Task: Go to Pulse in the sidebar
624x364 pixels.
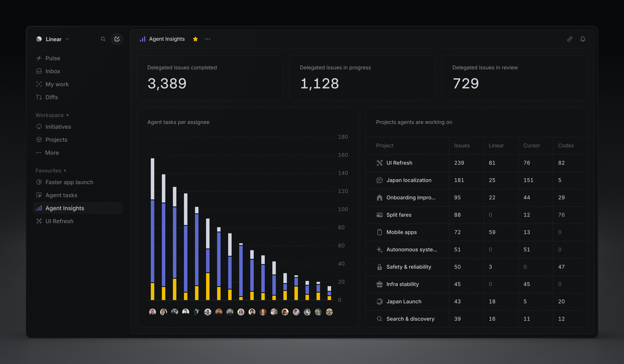Action: point(78,58)
